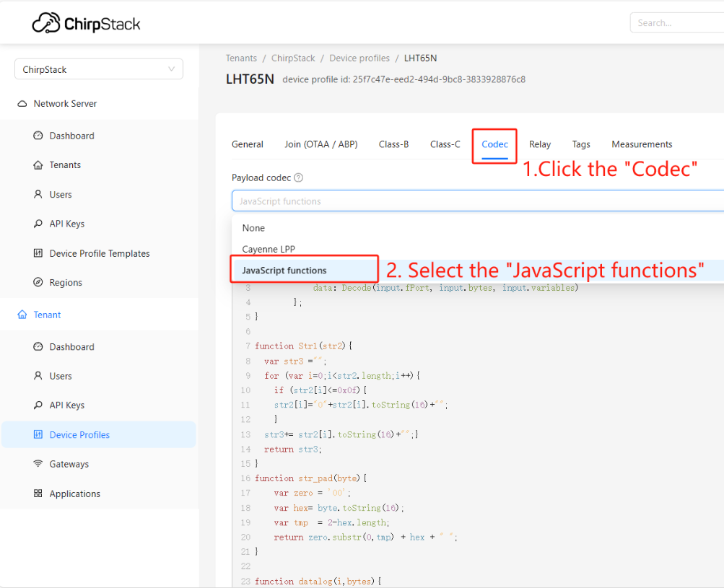Switch to the Join (OTAA / ABP) tab
The image size is (724, 588).
321,144
